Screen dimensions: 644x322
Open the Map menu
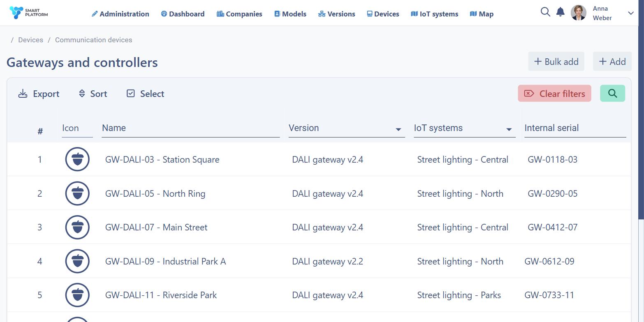click(482, 14)
